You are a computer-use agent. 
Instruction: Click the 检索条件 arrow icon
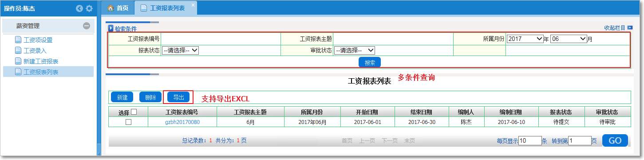[x=111, y=28]
